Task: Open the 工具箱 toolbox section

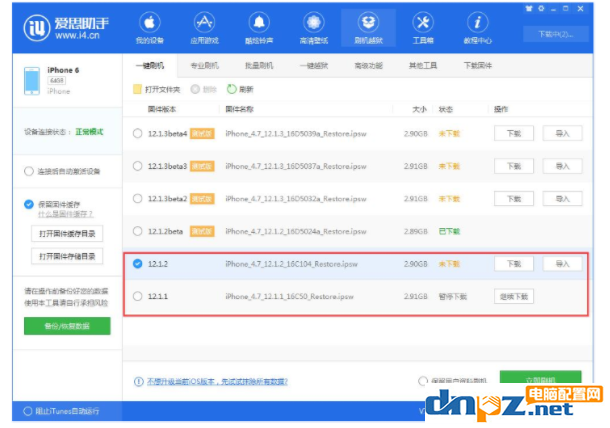Action: [x=423, y=28]
